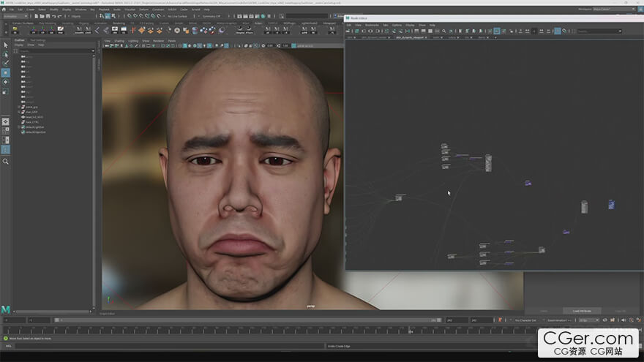This screenshot has height=362, width=644.
Task: Open the Outliner Display menu
Action: click(19, 45)
